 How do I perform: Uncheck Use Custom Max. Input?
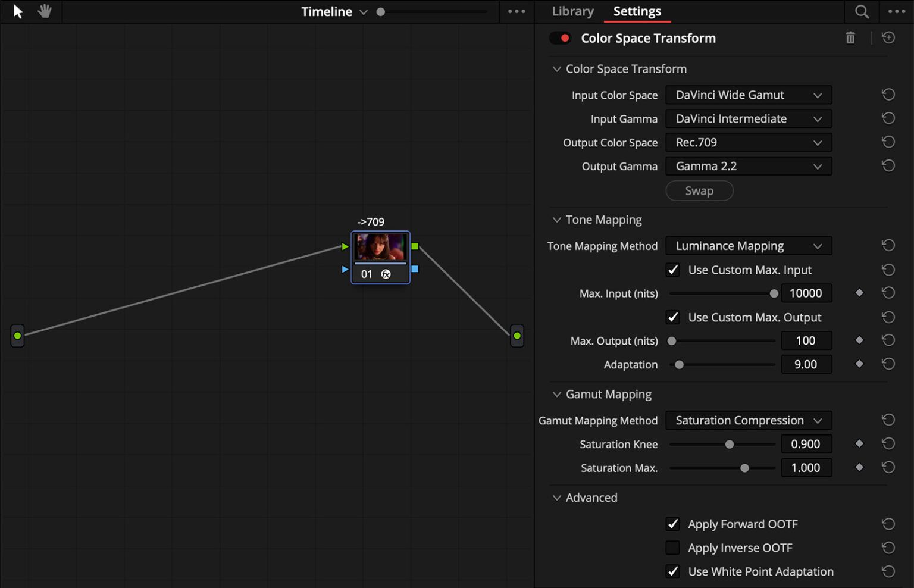(673, 270)
